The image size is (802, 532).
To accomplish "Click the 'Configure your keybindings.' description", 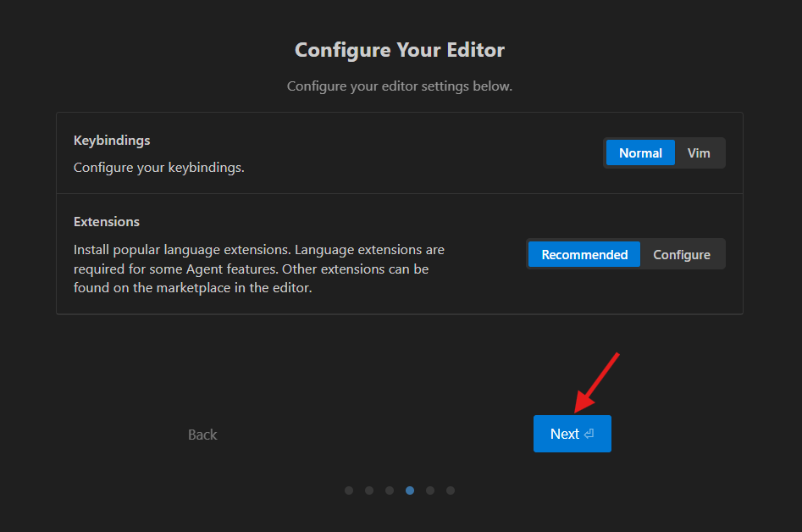I will [159, 167].
